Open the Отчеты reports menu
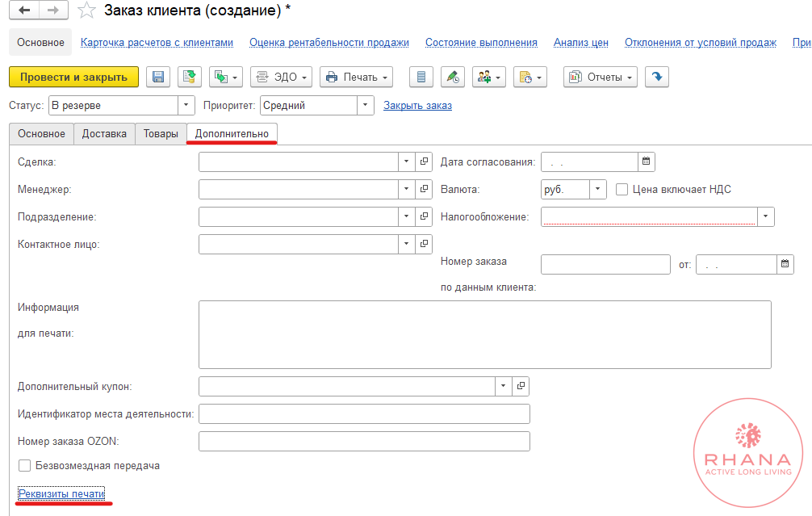Screen dimensions: 812x516 601,78
